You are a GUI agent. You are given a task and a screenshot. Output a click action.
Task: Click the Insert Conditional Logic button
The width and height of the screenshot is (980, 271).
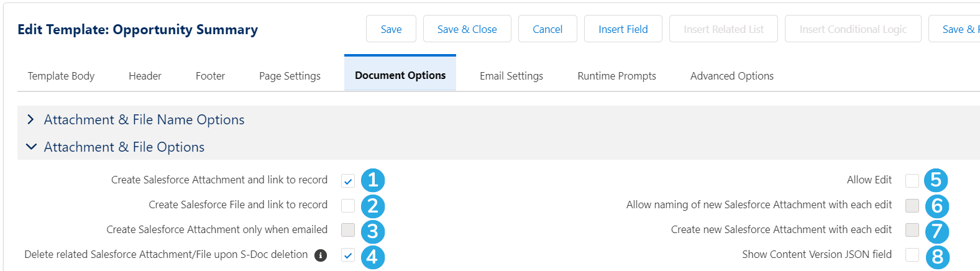(853, 29)
